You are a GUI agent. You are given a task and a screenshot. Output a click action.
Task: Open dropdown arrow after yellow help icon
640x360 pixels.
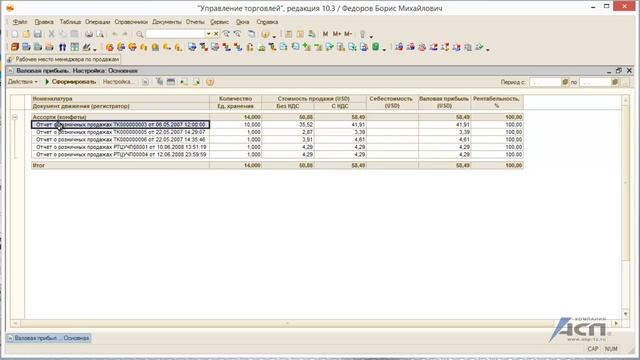pos(274,36)
